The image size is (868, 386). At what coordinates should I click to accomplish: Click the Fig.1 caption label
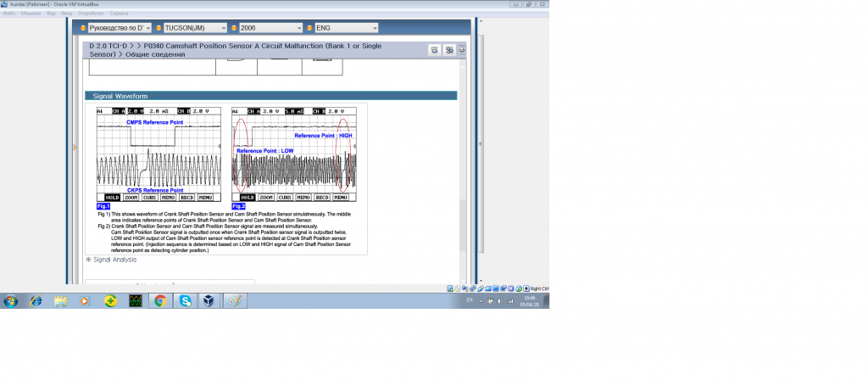coord(103,206)
